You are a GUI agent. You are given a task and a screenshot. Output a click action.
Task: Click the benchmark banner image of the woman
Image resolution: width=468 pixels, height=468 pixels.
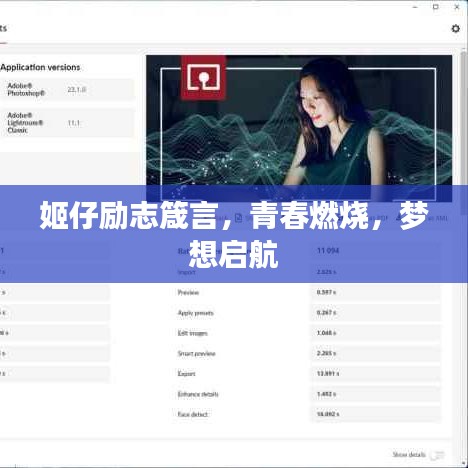[299, 128]
